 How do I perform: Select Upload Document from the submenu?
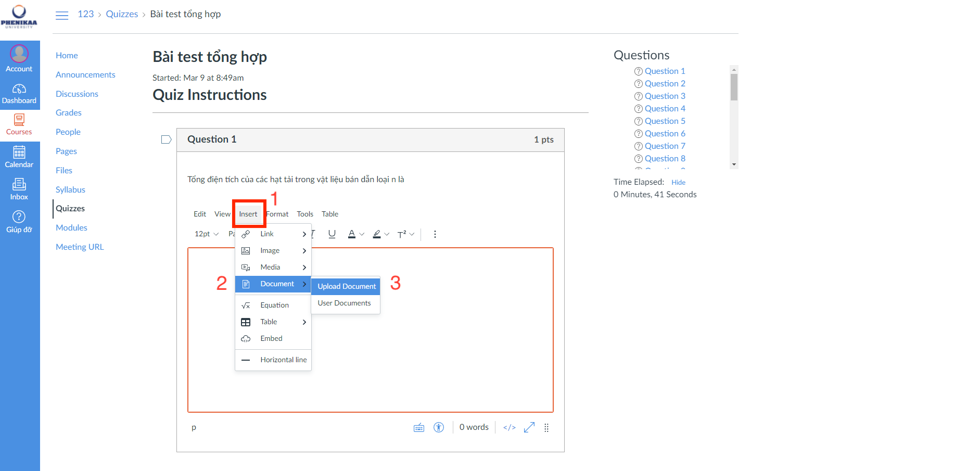coord(346,286)
